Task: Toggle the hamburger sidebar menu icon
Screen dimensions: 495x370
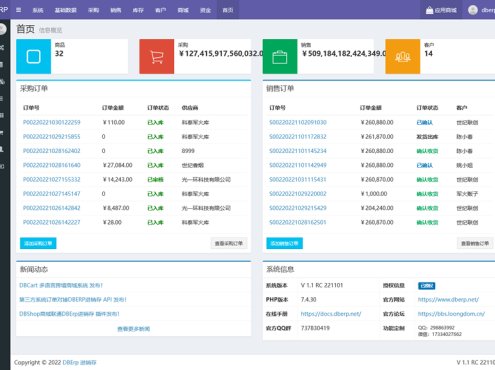Action: coord(19,10)
